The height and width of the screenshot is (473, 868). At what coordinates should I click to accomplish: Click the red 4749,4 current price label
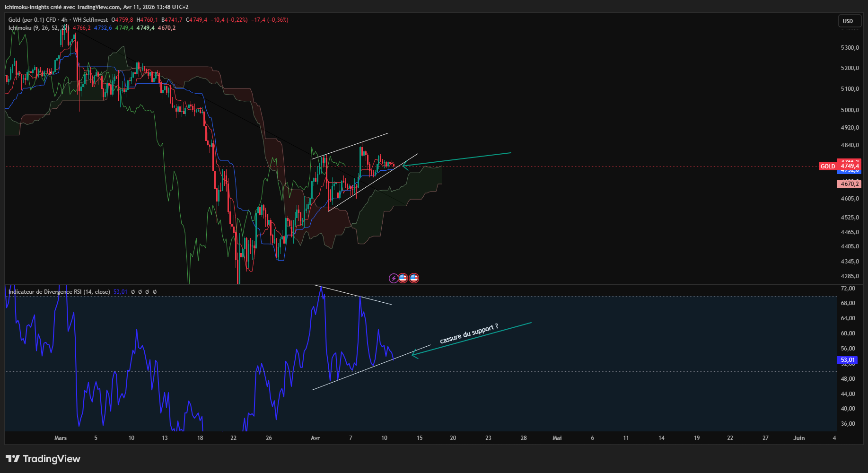[x=850, y=166]
